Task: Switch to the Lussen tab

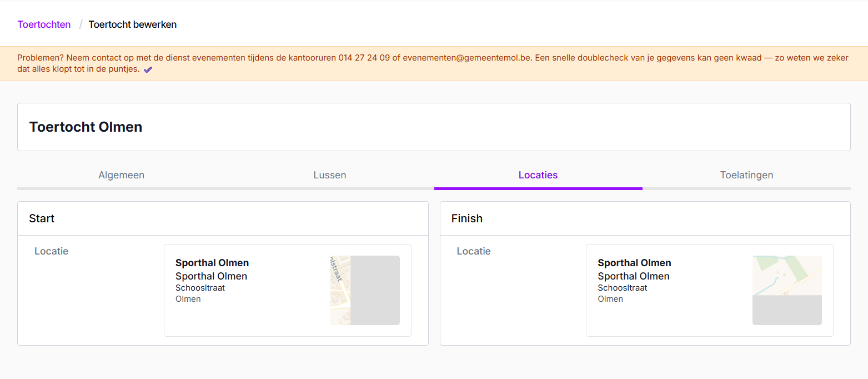Action: [x=329, y=175]
